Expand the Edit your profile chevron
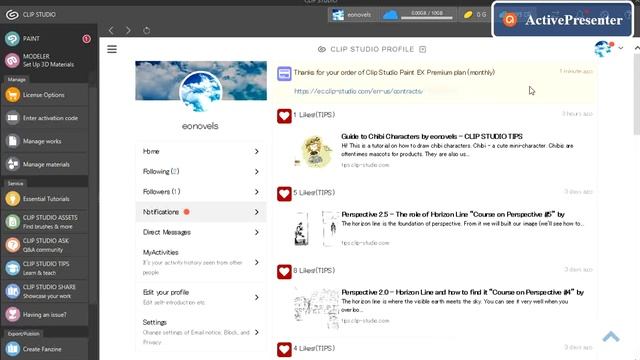Image resolution: width=640 pixels, height=360 pixels. pos(256,297)
